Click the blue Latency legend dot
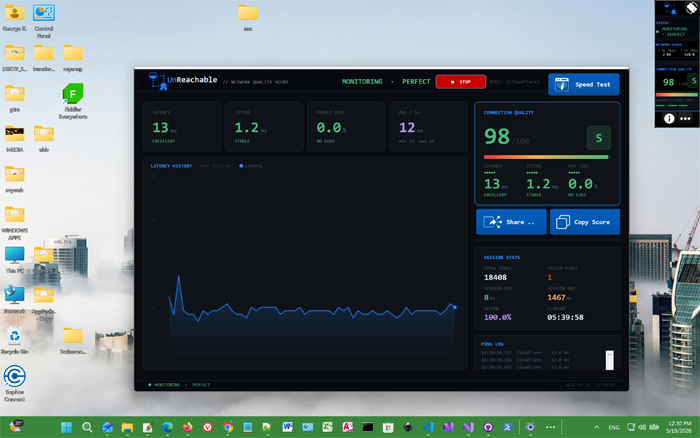700x438 pixels. pyautogui.click(x=241, y=166)
